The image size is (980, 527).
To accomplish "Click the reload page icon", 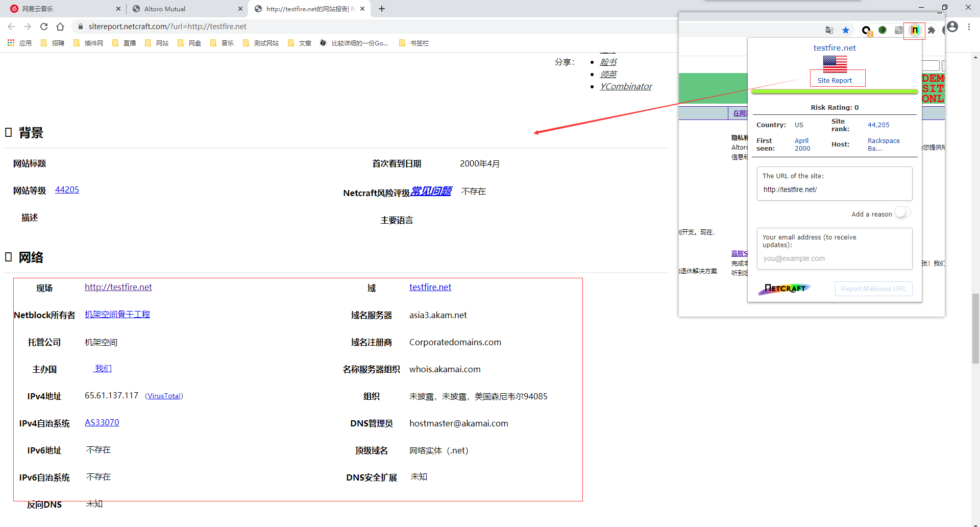I will (x=43, y=26).
